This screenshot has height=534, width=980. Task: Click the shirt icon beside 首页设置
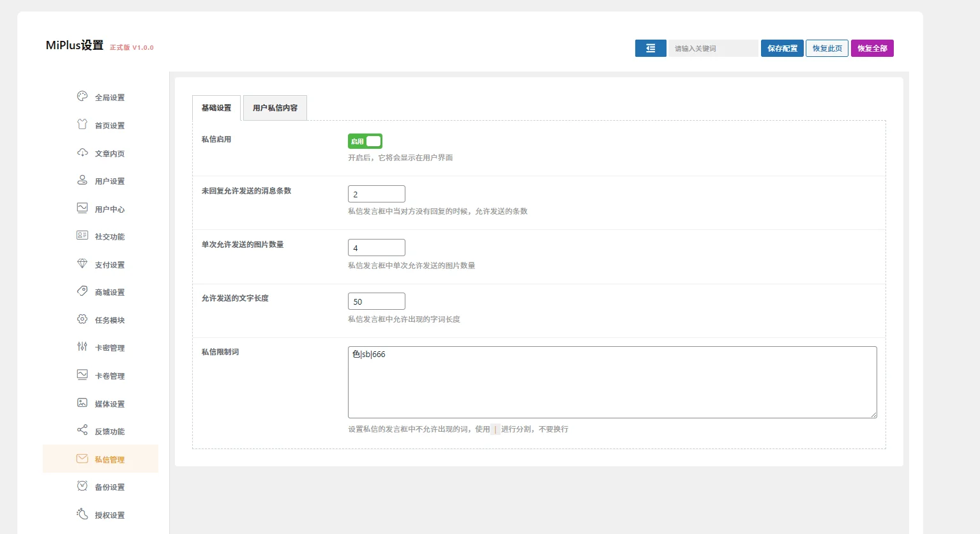82,125
